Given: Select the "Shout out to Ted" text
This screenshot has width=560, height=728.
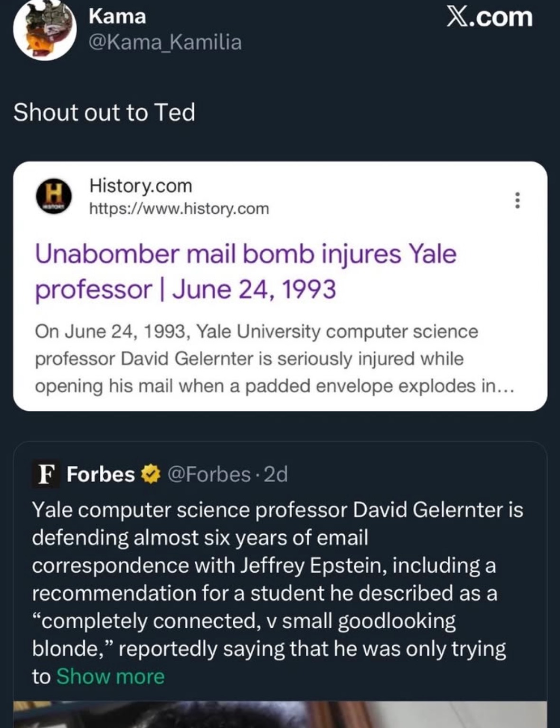Looking at the screenshot, I should pos(104,113).
